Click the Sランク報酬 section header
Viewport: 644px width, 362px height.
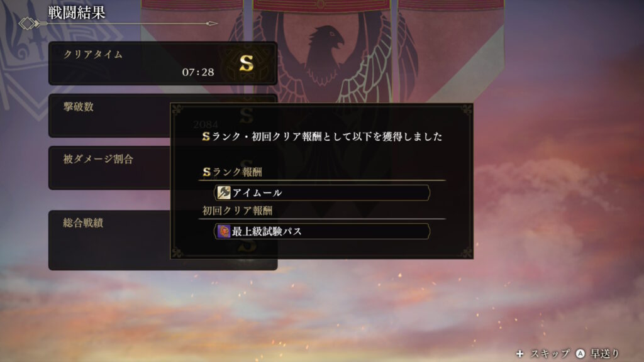[x=233, y=172]
